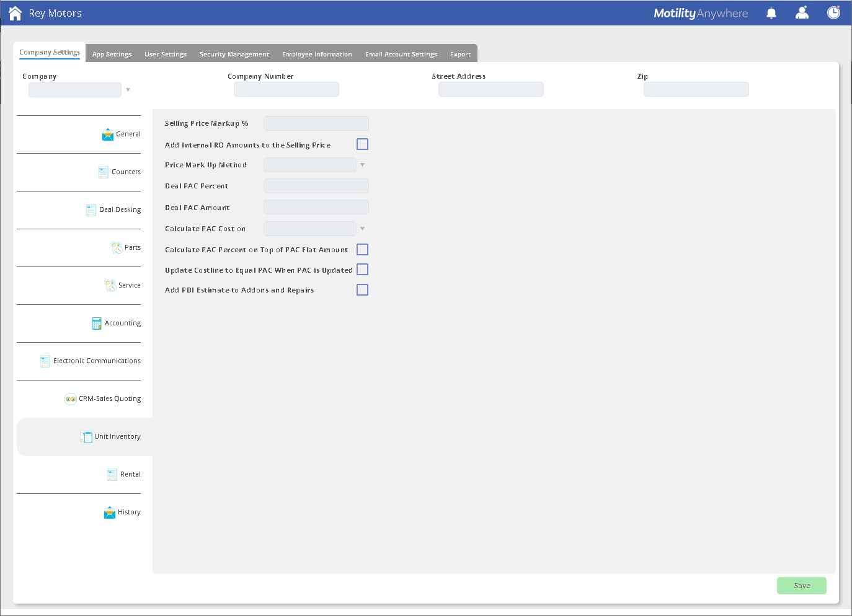The width and height of the screenshot is (852, 616).
Task: Click the Parts sidebar icon
Action: pos(117,248)
